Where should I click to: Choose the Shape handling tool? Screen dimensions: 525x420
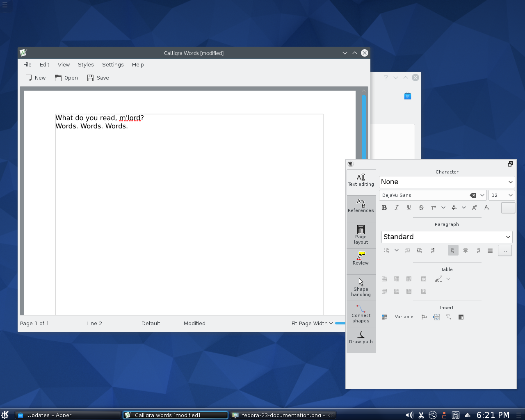(x=361, y=288)
